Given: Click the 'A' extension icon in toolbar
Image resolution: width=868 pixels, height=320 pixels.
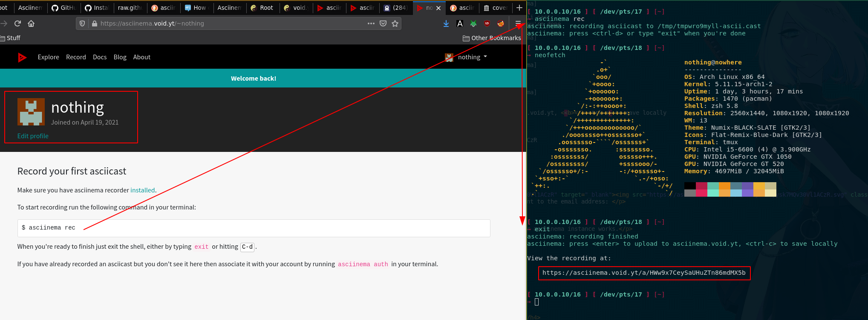Looking at the screenshot, I should point(460,23).
